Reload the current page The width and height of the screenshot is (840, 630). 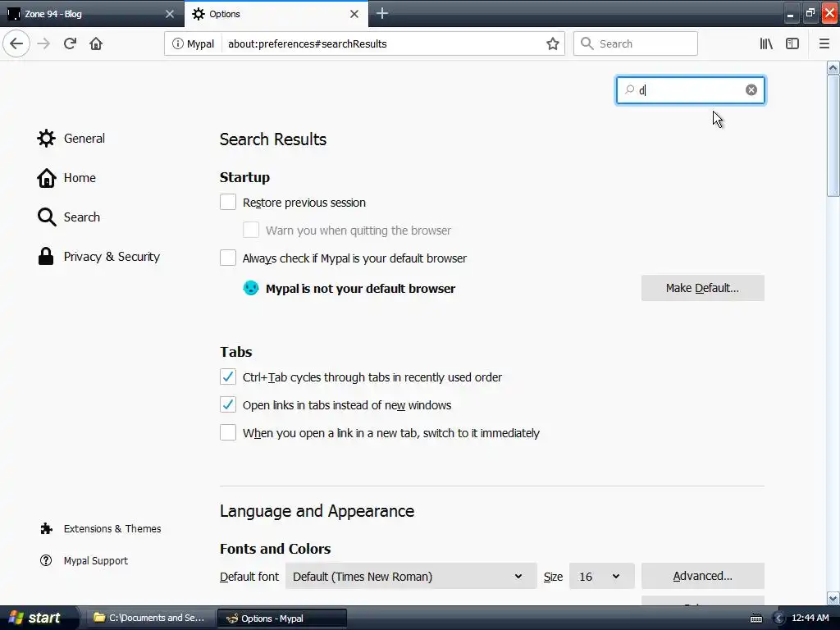click(70, 43)
